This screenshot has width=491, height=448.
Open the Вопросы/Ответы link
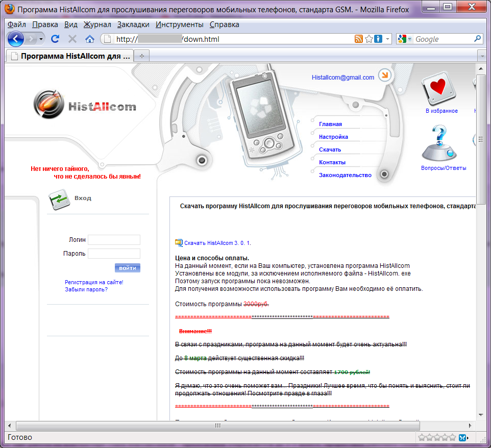(x=444, y=168)
